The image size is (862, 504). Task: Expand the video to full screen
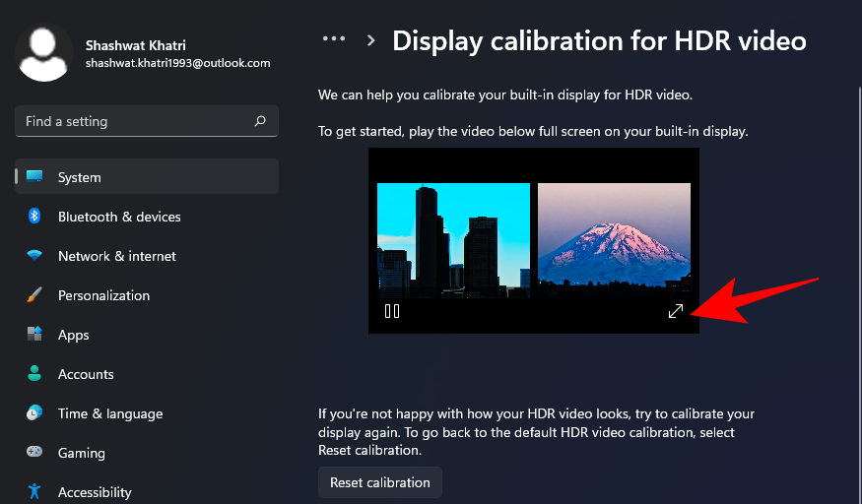coord(676,311)
